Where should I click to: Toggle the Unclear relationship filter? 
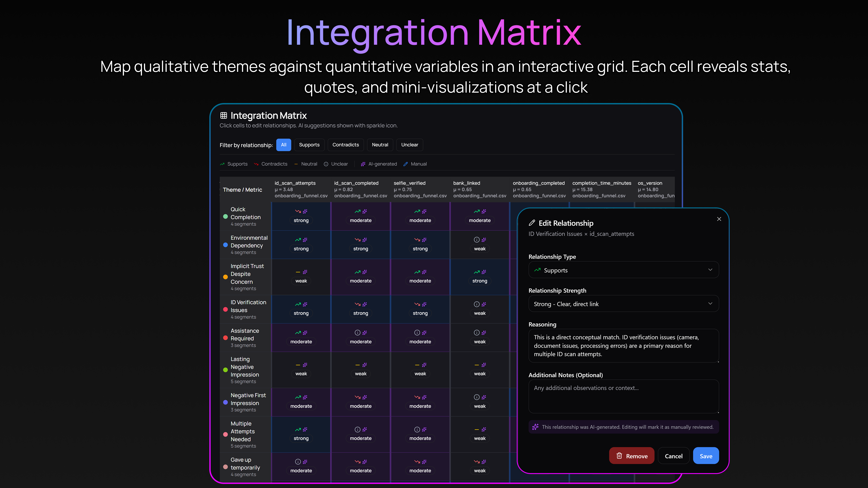409,145
